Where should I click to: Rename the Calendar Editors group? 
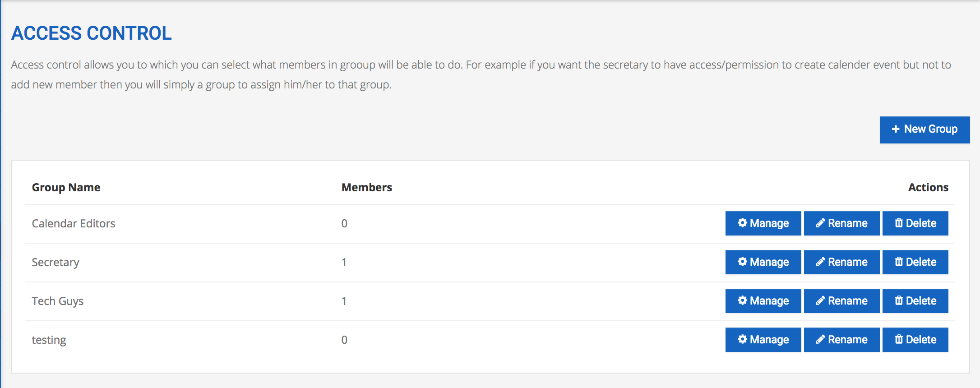click(841, 223)
